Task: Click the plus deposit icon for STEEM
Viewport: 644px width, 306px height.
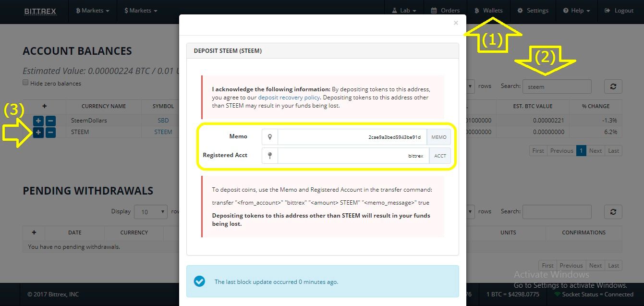Action: 38,132
